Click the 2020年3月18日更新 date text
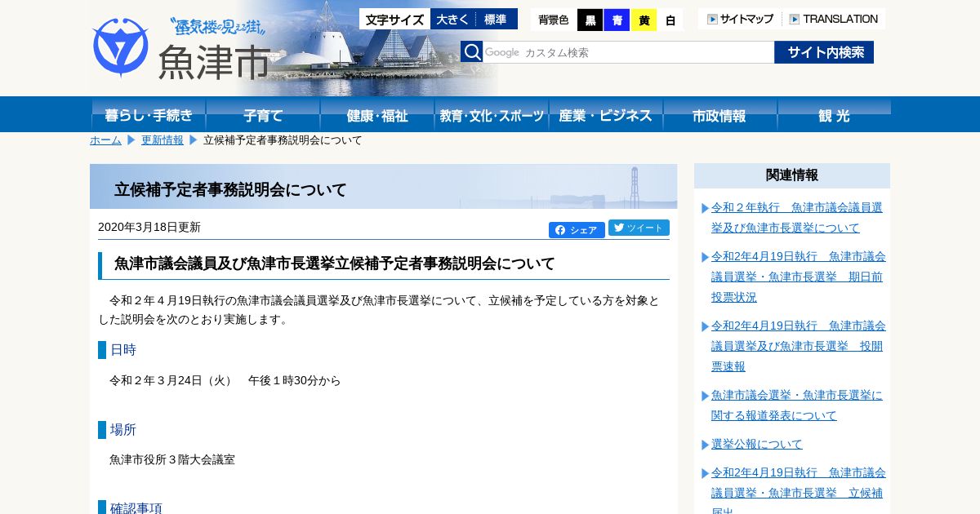Image resolution: width=980 pixels, height=514 pixels. 149,227
